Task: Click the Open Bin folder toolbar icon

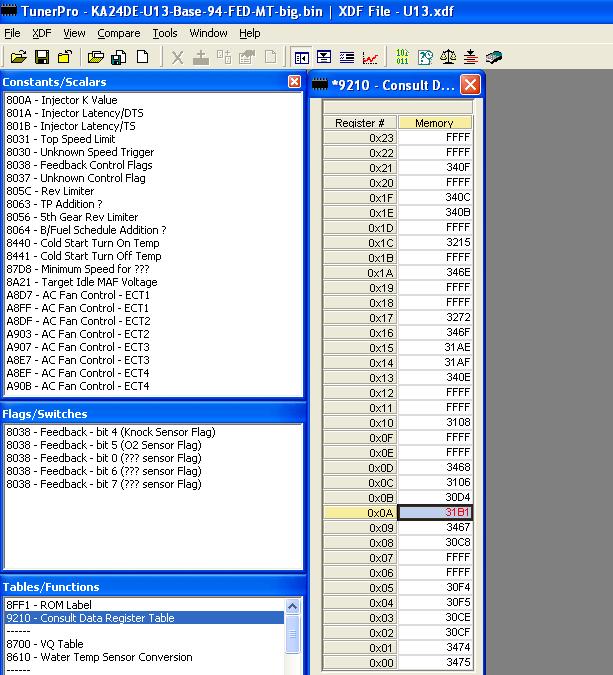Action: click(x=19, y=57)
